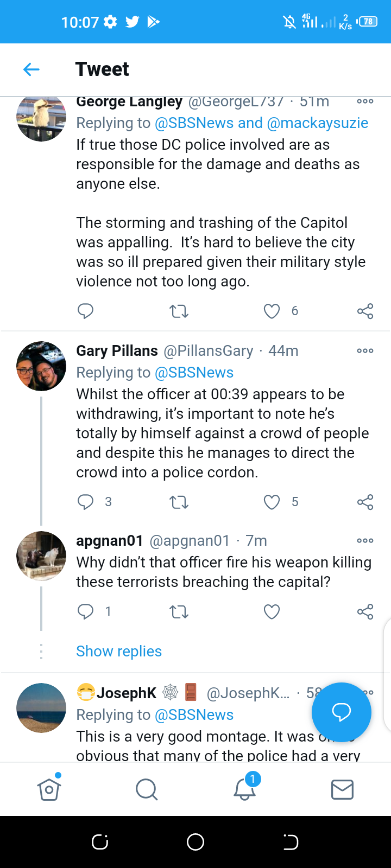Open the Search tab
Image resolution: width=391 pixels, height=868 pixels.
(x=147, y=789)
